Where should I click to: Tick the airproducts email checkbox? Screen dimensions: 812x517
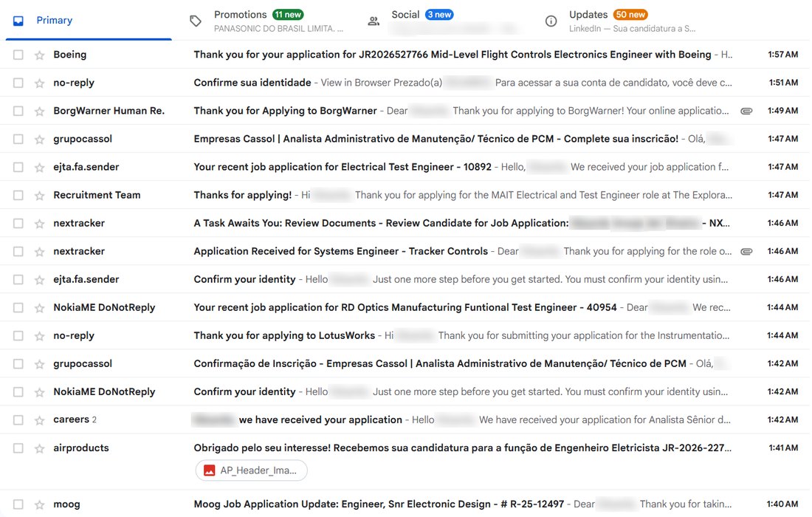click(18, 448)
